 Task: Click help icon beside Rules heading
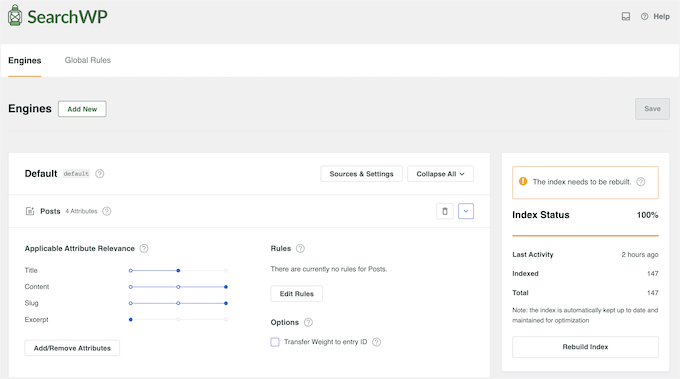click(x=300, y=248)
